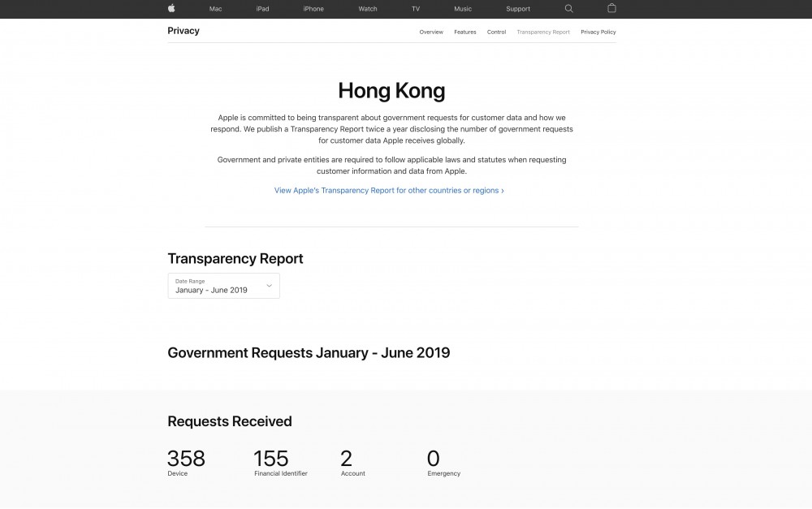Select the Transparency Report tab
This screenshot has width=812, height=509.
(542, 32)
